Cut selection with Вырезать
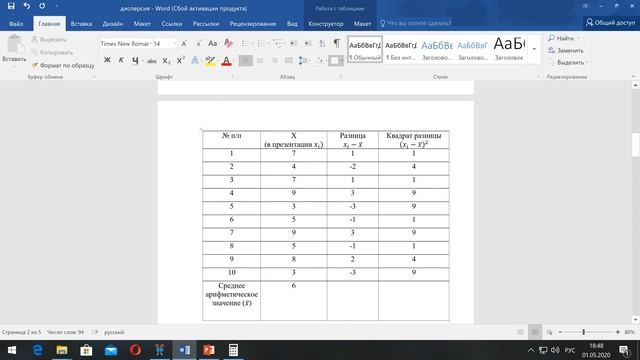 49,40
